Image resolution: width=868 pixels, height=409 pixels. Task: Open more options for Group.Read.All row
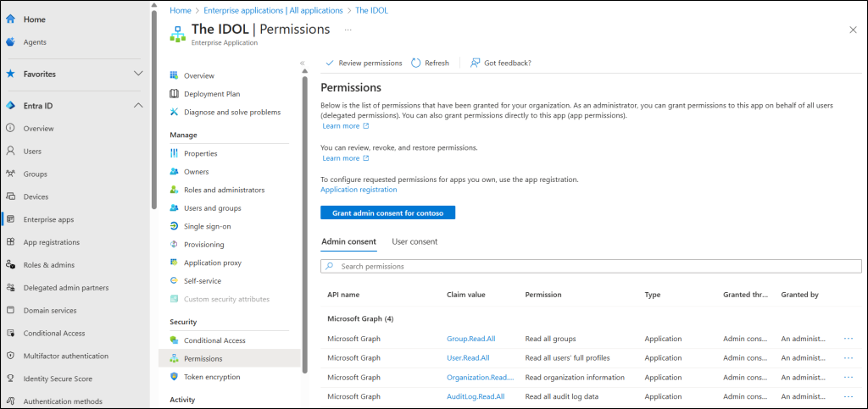click(x=849, y=339)
